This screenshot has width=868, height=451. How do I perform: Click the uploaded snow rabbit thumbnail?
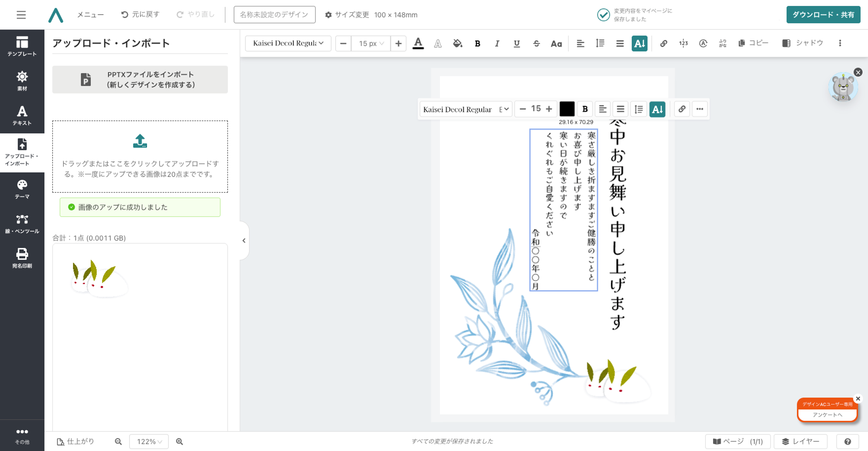tap(99, 279)
